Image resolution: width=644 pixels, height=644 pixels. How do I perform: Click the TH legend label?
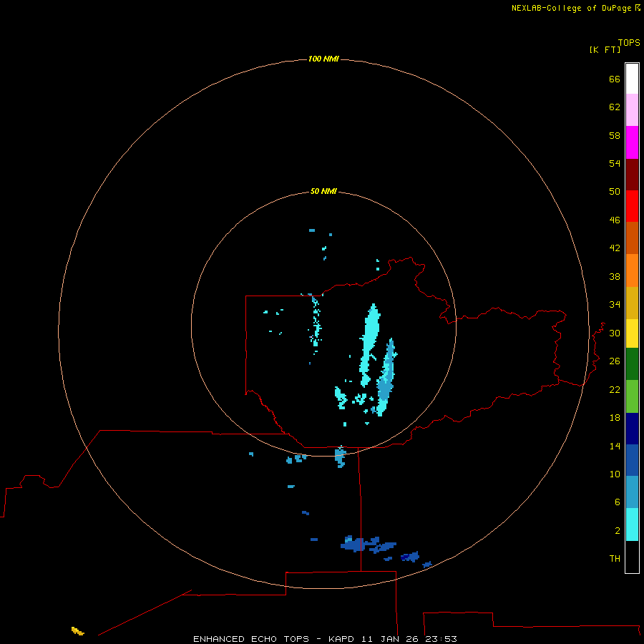615,558
